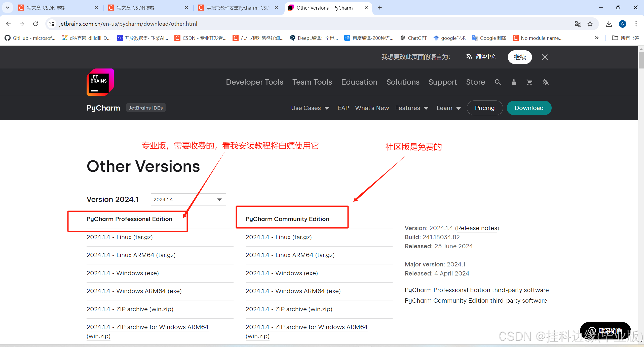Open CSDN - 专业开发者 bookmark

pyautogui.click(x=201, y=38)
